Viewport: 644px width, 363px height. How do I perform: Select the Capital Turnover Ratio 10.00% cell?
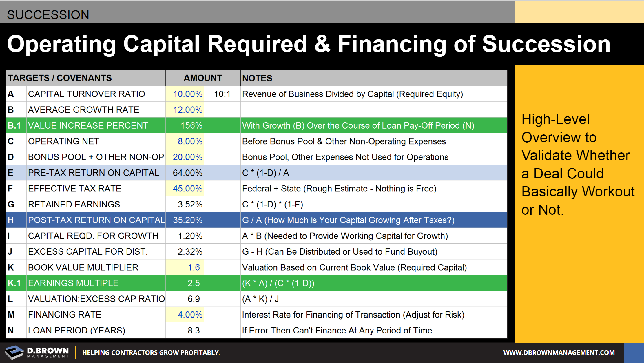click(187, 94)
